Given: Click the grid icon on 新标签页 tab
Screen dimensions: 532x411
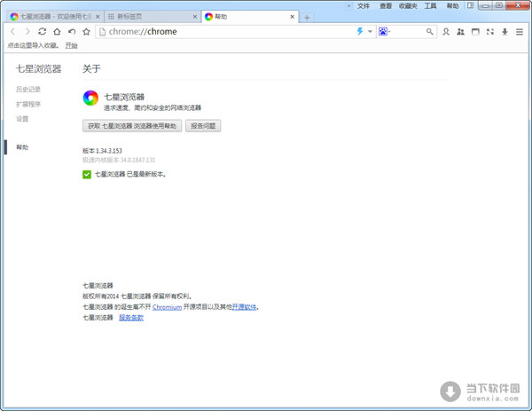Looking at the screenshot, I should point(111,16).
